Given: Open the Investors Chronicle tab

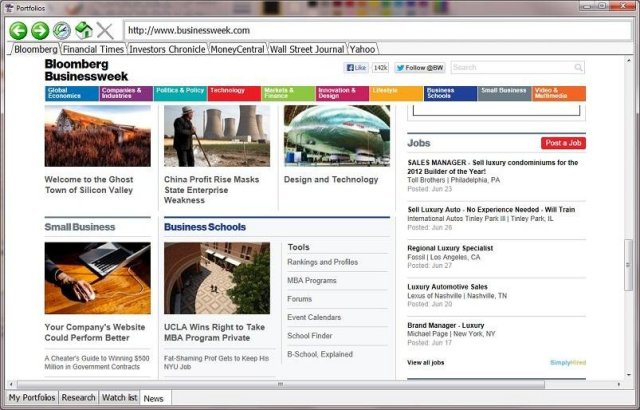Looking at the screenshot, I should [167, 49].
